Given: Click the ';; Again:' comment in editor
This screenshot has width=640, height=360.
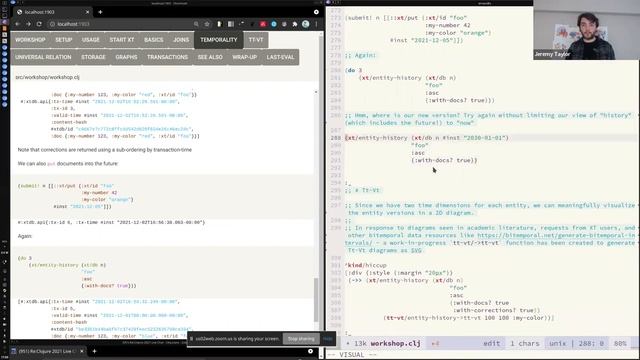Looking at the screenshot, I should tap(360, 55).
